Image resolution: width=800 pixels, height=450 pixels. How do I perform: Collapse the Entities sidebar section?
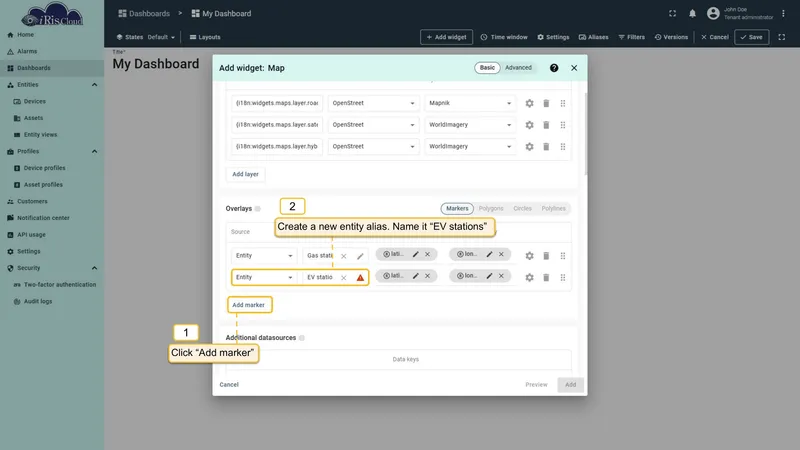(x=94, y=85)
